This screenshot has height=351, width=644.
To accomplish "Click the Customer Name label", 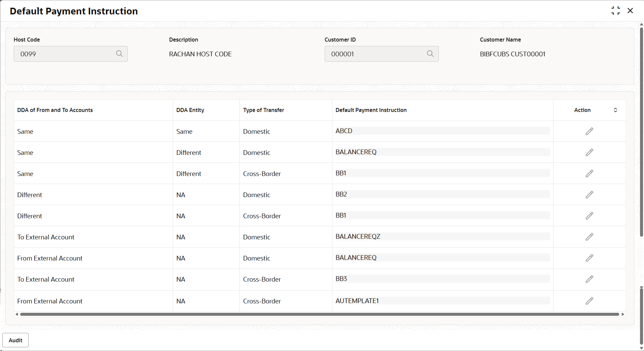I will click(x=500, y=40).
